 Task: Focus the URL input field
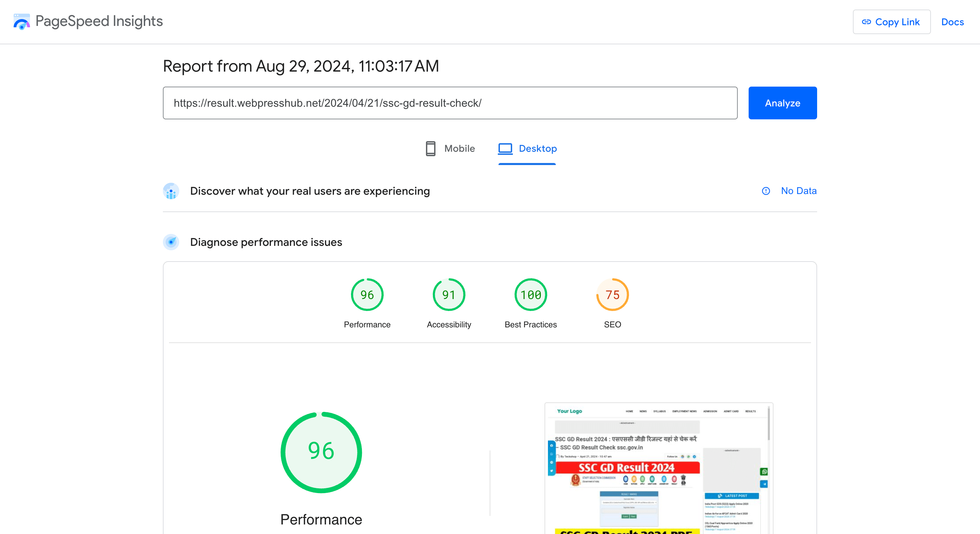point(450,103)
